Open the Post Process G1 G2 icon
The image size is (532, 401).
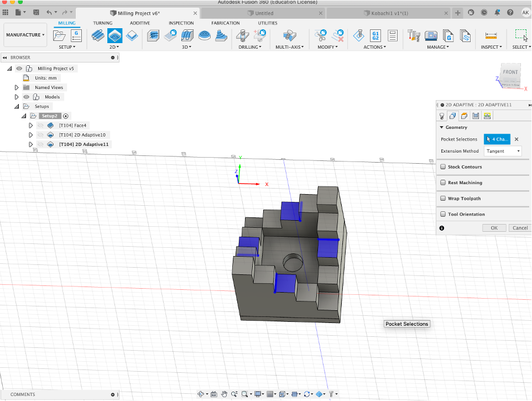pyautogui.click(x=375, y=36)
